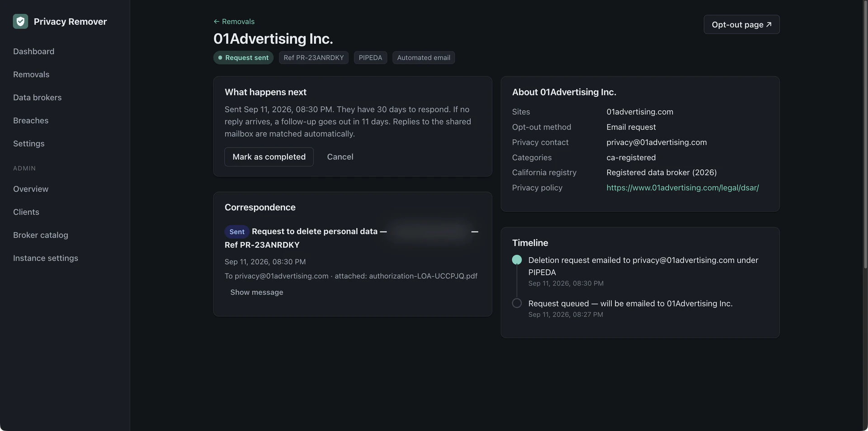The image size is (868, 431).
Task: Click the filled timeline dot for deletion request
Action: coord(517,260)
